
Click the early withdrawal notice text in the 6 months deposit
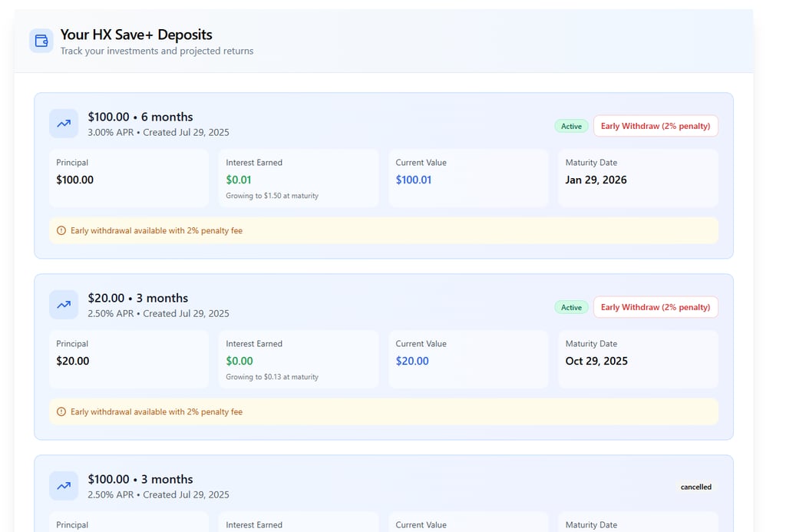[157, 230]
